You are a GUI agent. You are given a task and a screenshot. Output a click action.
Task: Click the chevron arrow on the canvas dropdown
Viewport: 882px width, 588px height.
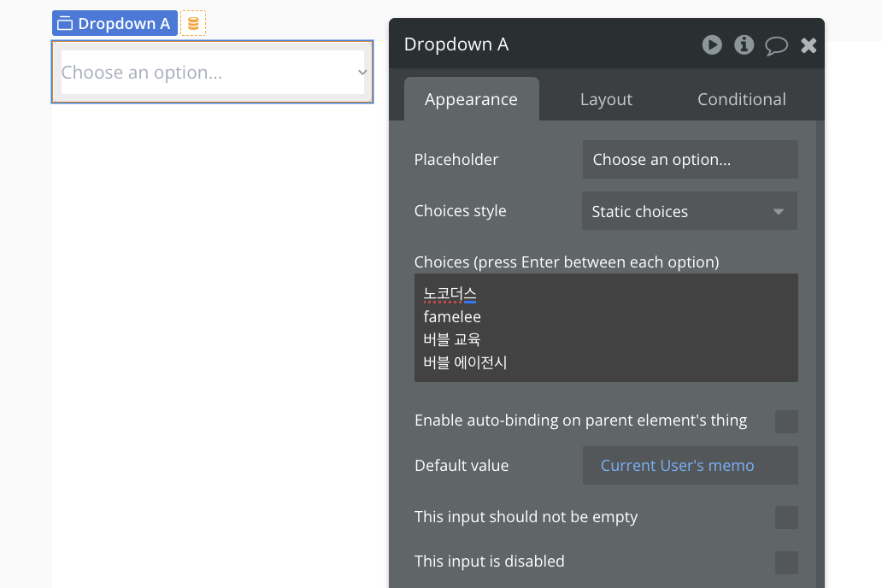click(362, 73)
